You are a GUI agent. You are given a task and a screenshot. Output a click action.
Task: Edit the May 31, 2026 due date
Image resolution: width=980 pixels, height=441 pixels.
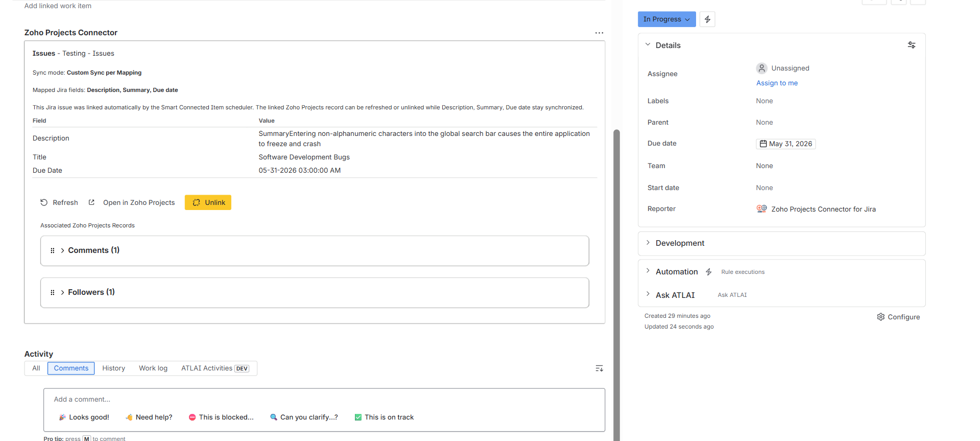click(x=785, y=144)
